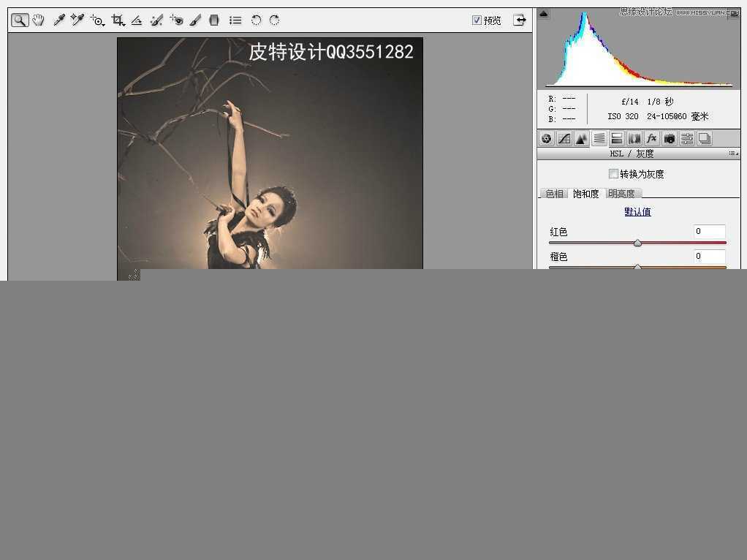
Task: Click the '24-105@60 毫米' lens text
Action: click(x=678, y=116)
